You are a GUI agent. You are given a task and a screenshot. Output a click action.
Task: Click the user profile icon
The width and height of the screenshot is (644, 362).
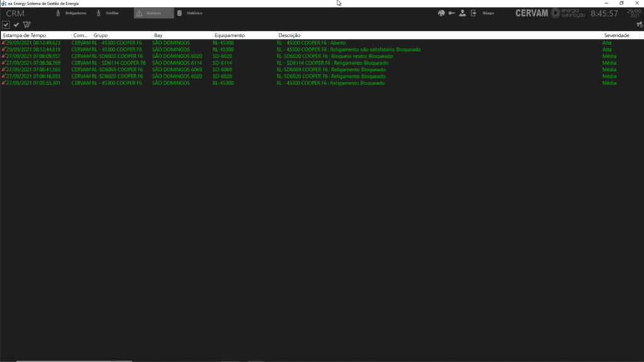pos(462,13)
